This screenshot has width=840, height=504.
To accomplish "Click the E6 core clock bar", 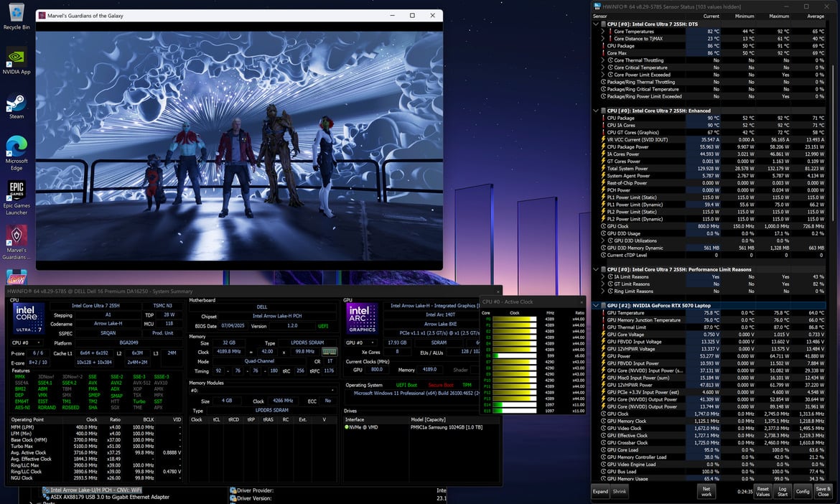I will coord(514,355).
